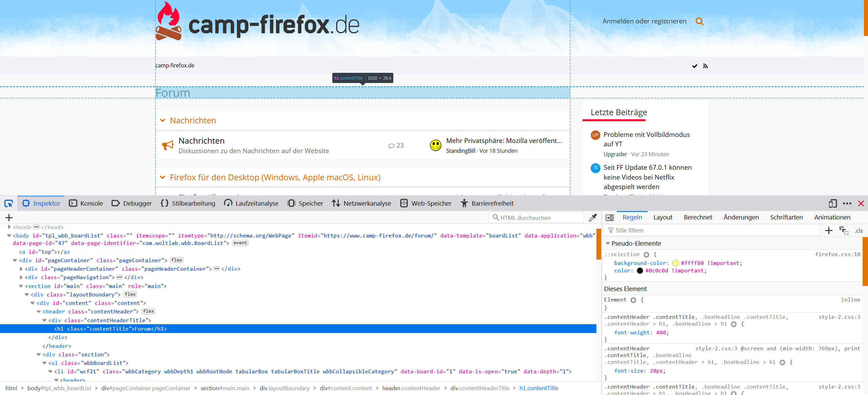Click the search magnifier icon in header
The width and height of the screenshot is (868, 395).
tap(699, 21)
